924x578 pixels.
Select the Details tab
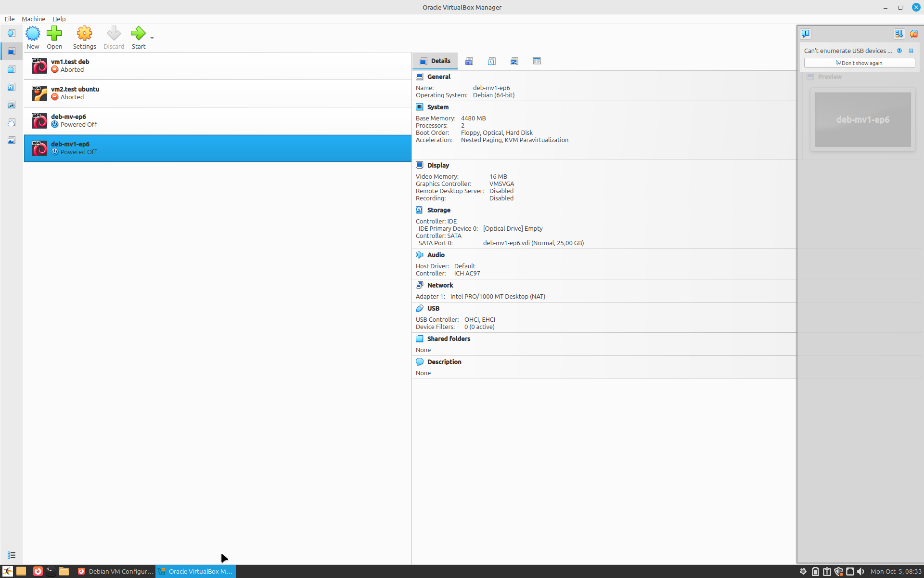pyautogui.click(x=435, y=61)
